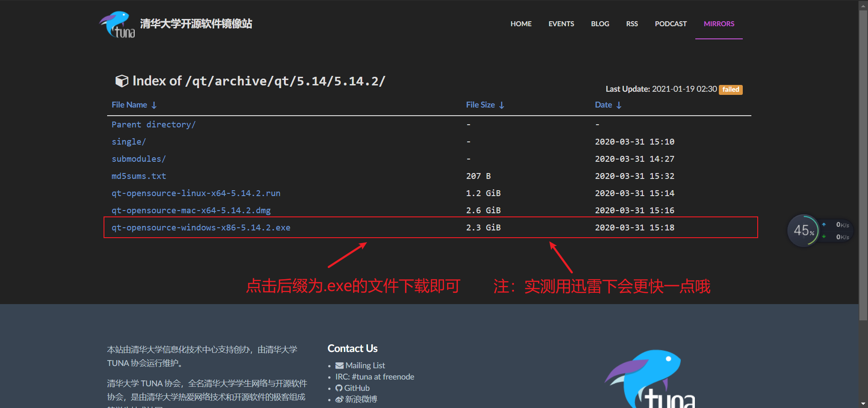
Task: Navigate to the Parent directory
Action: pos(153,124)
